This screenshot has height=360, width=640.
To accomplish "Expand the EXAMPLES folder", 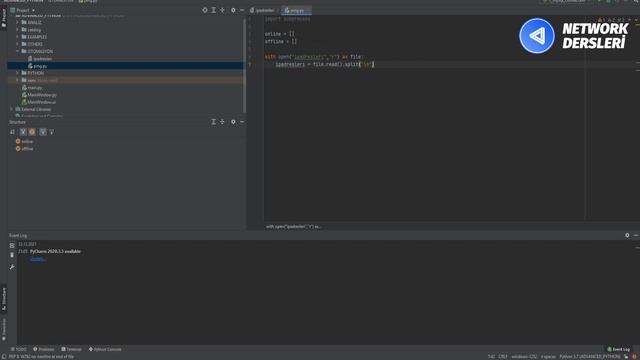I will click(17, 37).
